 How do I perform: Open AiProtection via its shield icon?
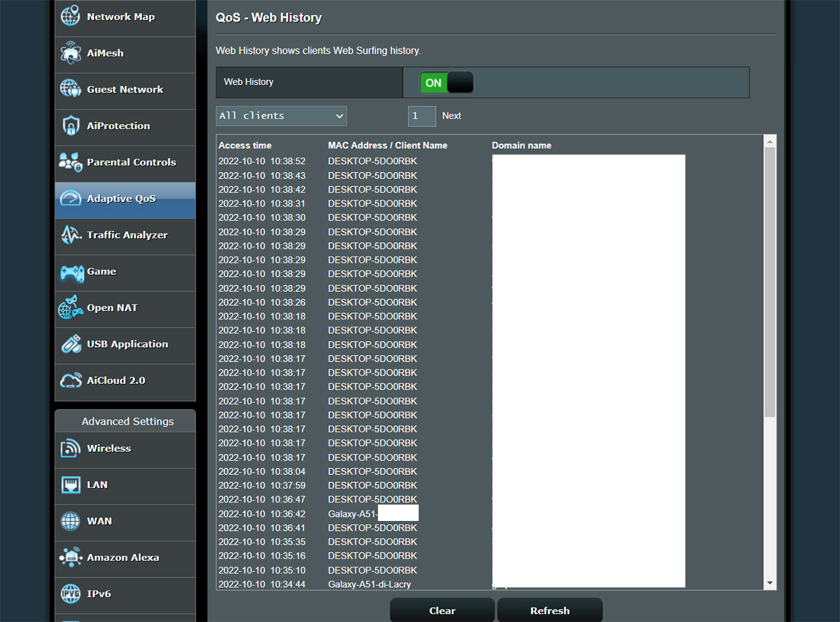(x=70, y=125)
